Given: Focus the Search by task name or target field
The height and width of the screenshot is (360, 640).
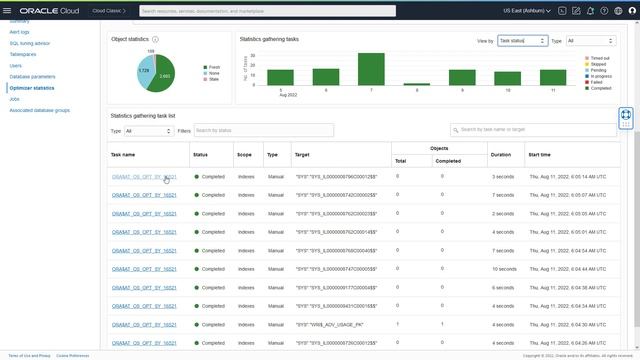Looking at the screenshot, I should 533,130.
